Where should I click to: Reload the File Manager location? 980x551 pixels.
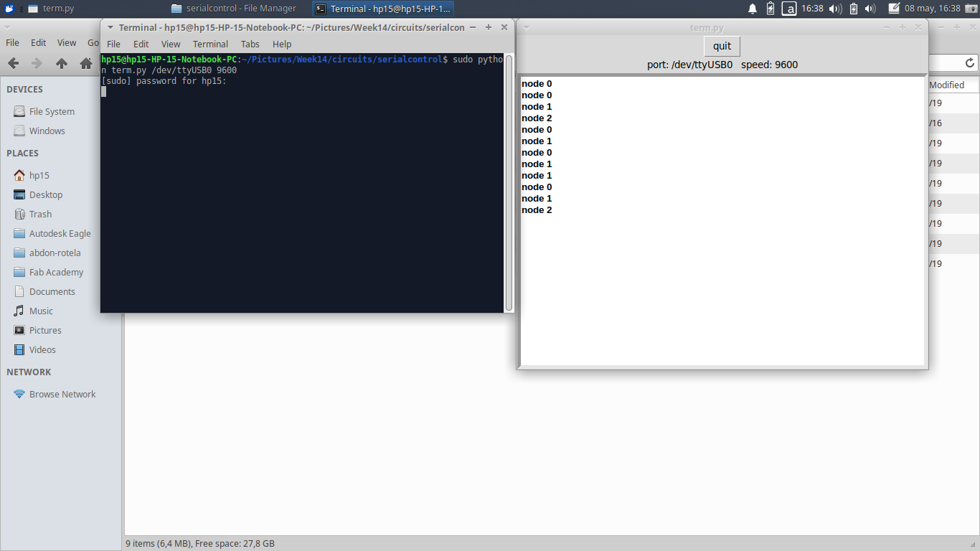coord(970,63)
